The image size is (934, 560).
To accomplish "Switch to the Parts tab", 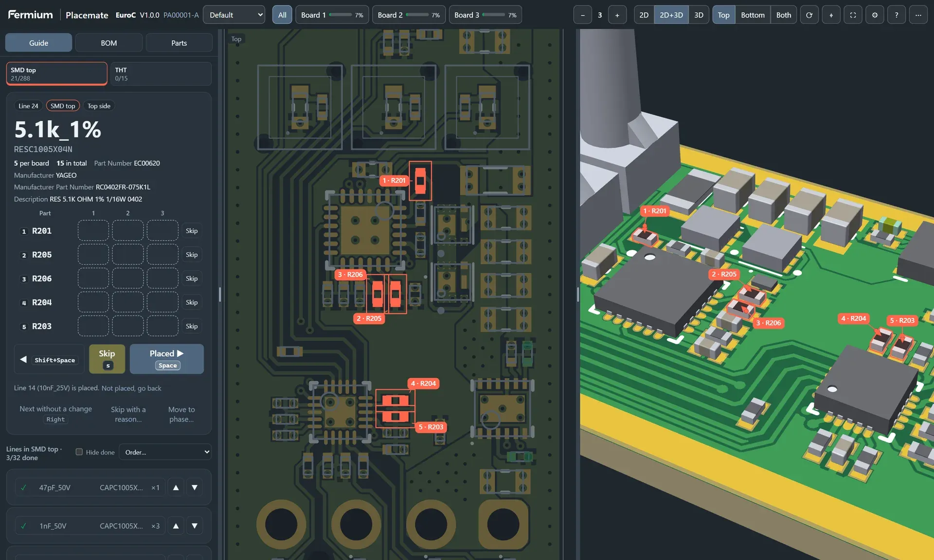I will 179,43.
